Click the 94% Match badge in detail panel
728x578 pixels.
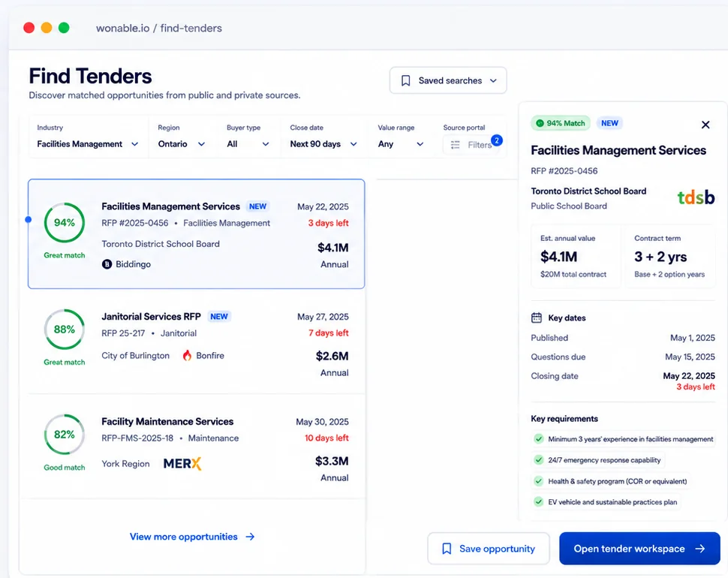tap(561, 123)
